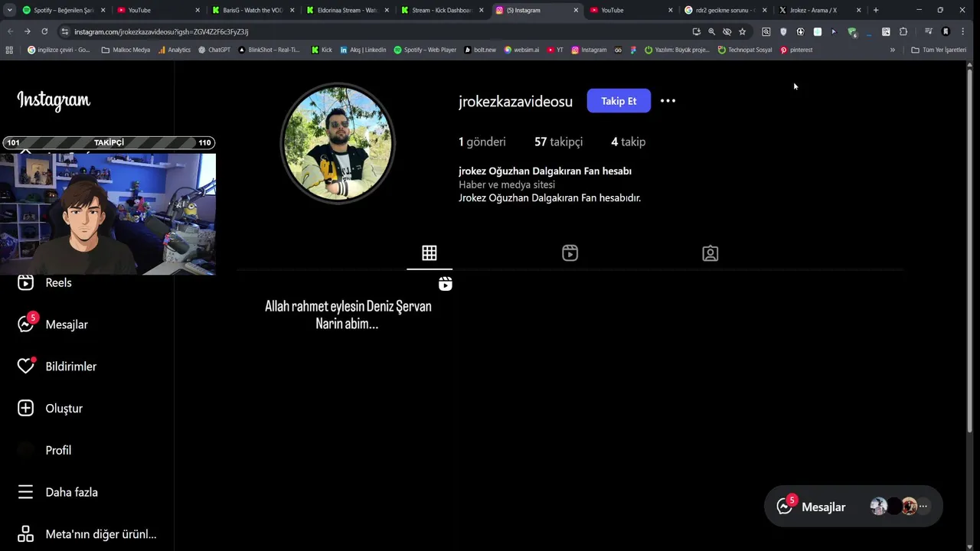Switch to the Stream – Kick Dashboard tab
The image size is (980, 551).
441,10
